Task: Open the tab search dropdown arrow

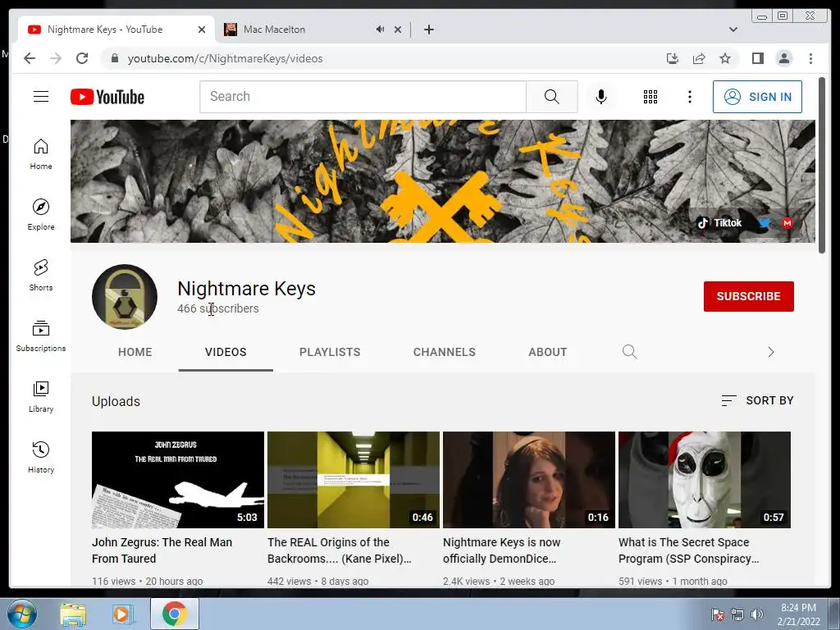Action: 733,30
